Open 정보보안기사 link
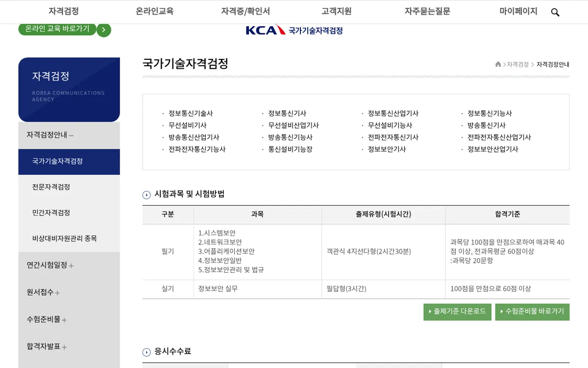The height and width of the screenshot is (368, 588). click(x=387, y=150)
